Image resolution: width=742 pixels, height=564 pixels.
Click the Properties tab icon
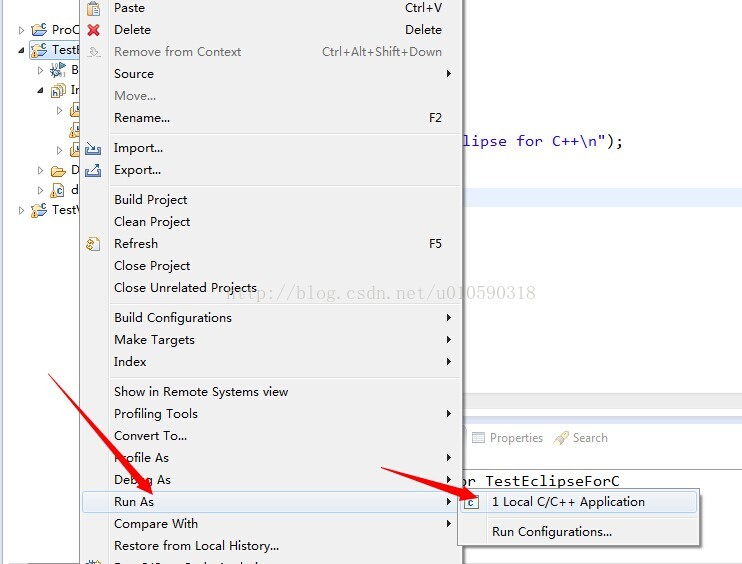[x=478, y=438]
